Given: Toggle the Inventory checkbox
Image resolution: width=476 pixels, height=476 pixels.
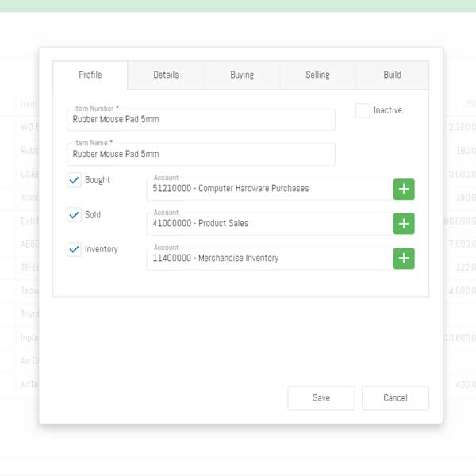Looking at the screenshot, I should [75, 249].
